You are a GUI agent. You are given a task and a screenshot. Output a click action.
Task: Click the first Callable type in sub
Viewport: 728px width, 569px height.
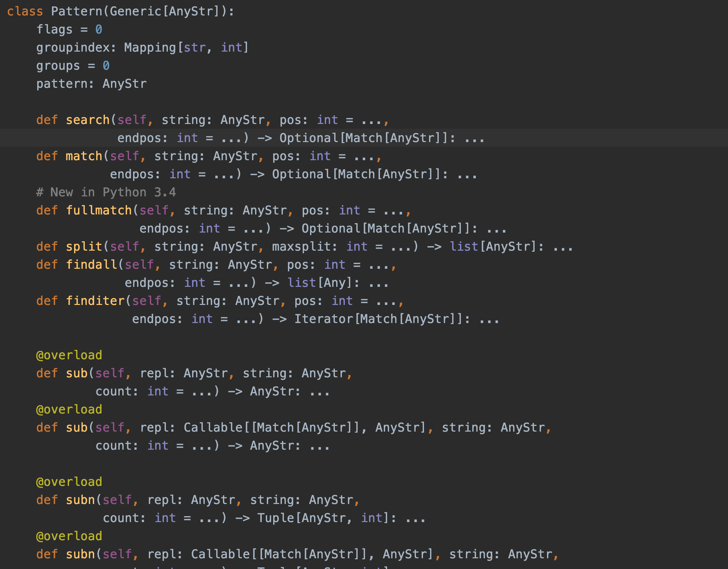point(213,428)
